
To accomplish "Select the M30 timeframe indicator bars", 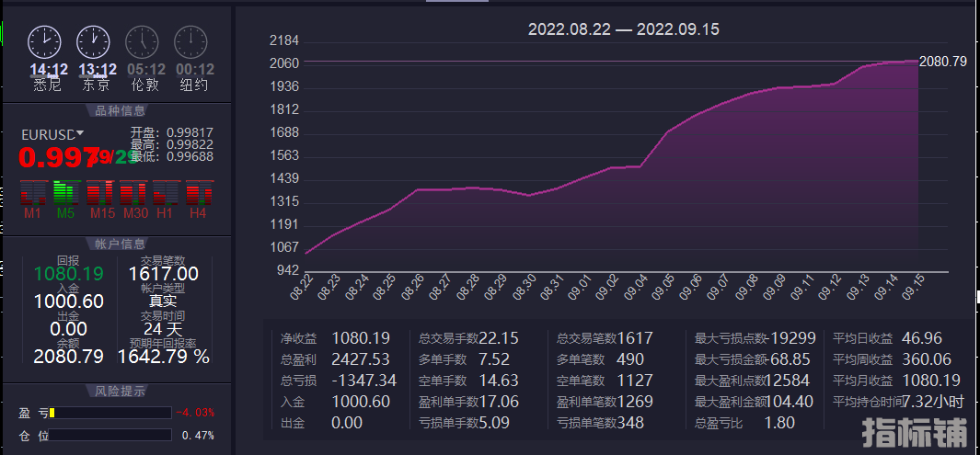I will point(133,193).
